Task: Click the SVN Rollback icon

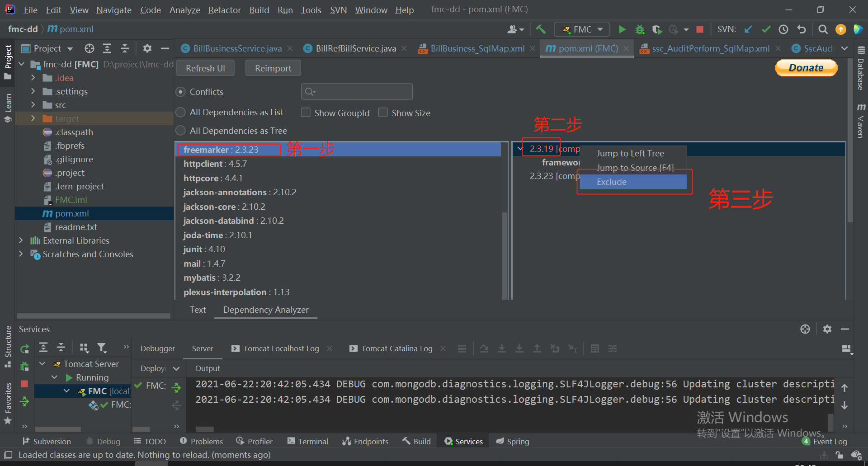Action: (x=802, y=29)
